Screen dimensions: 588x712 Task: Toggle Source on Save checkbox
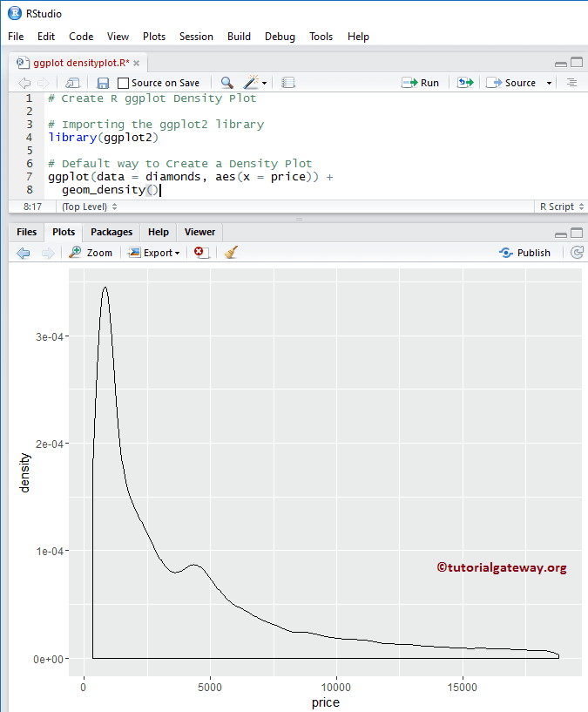(x=123, y=83)
